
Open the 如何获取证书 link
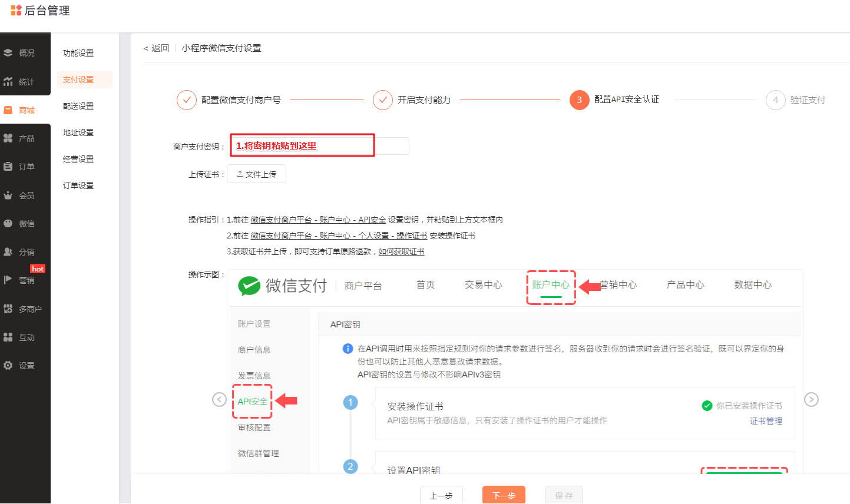pos(401,251)
